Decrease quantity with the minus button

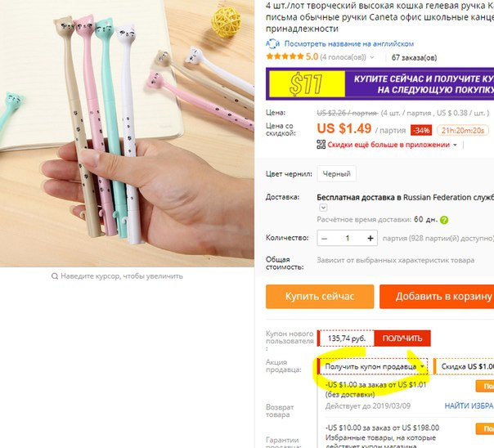tap(324, 239)
